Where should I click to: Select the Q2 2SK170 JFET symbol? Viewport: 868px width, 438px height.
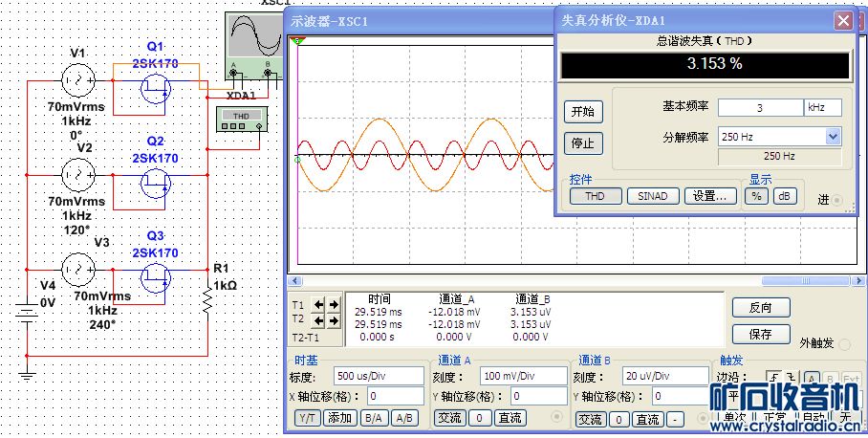click(x=156, y=184)
